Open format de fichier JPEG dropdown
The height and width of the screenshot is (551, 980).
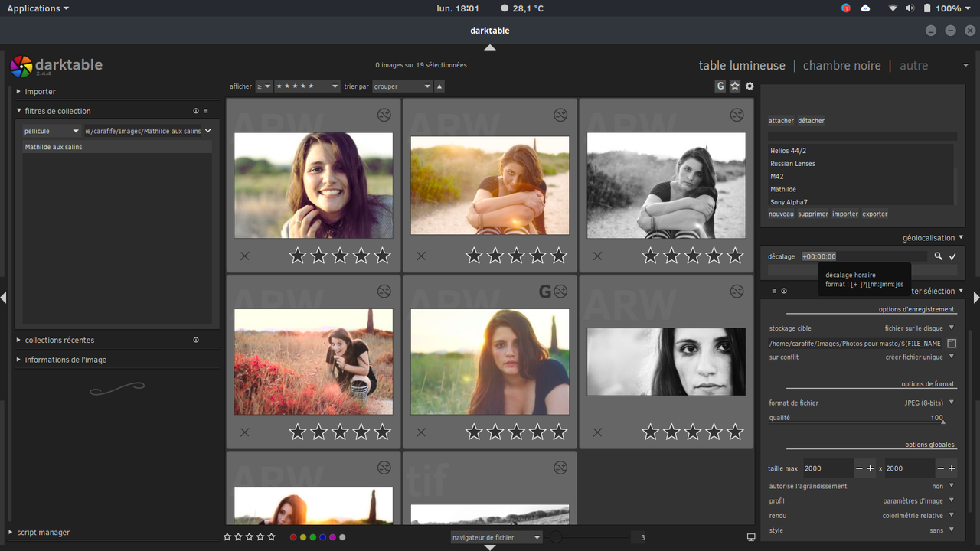point(862,403)
